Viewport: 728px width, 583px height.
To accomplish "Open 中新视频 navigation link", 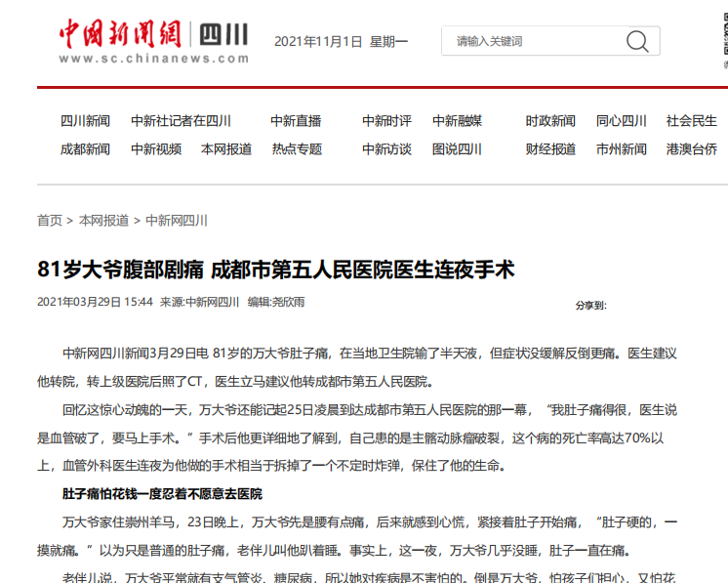I will point(156,149).
